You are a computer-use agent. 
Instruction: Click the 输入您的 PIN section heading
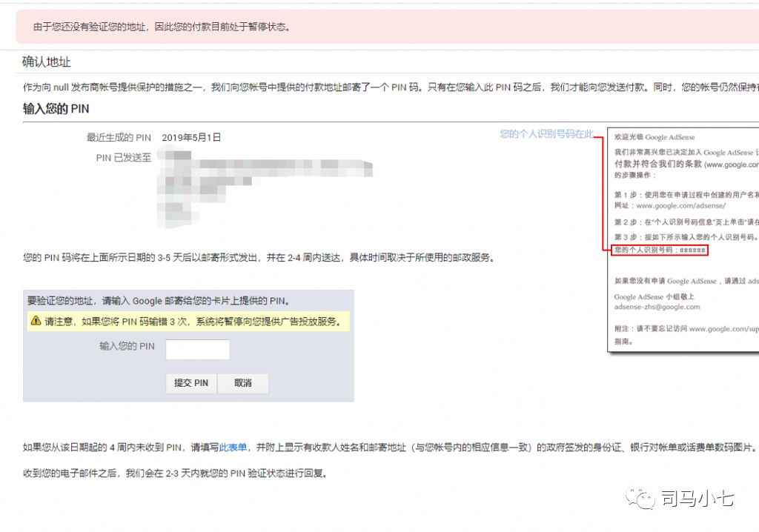(x=56, y=109)
